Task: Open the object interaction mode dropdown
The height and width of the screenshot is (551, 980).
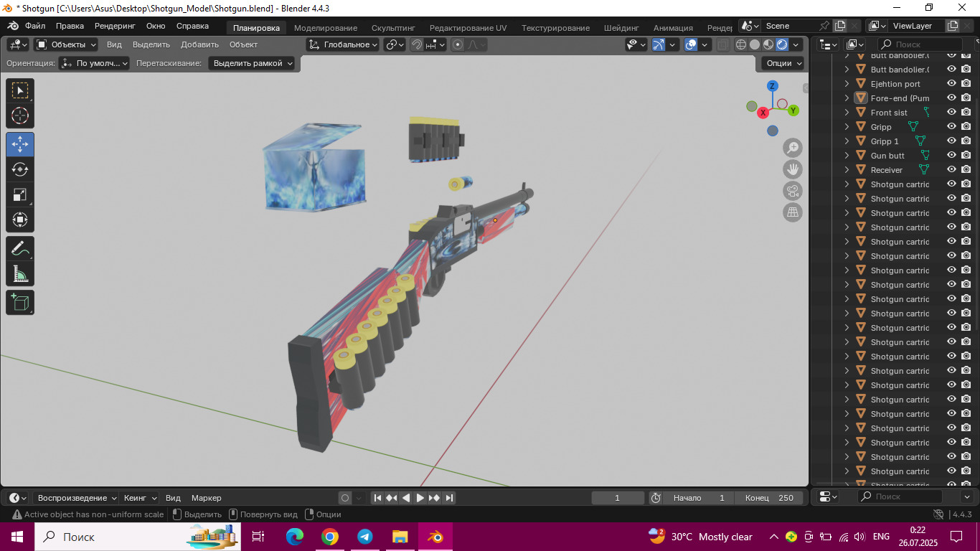Action: pos(66,44)
